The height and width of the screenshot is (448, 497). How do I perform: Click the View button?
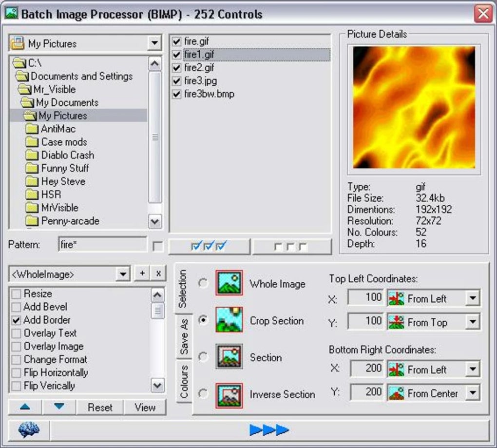[145, 408]
